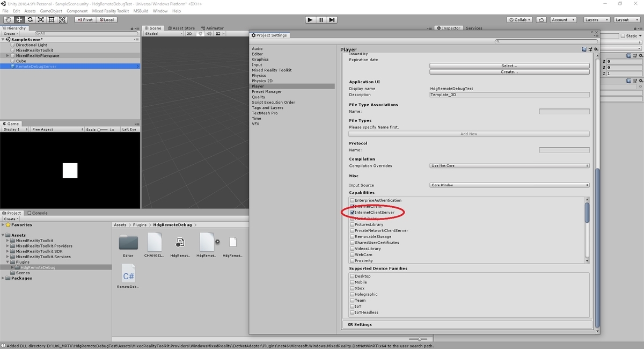
Task: Toggle scene audio speaker icon
Action: [209, 33]
